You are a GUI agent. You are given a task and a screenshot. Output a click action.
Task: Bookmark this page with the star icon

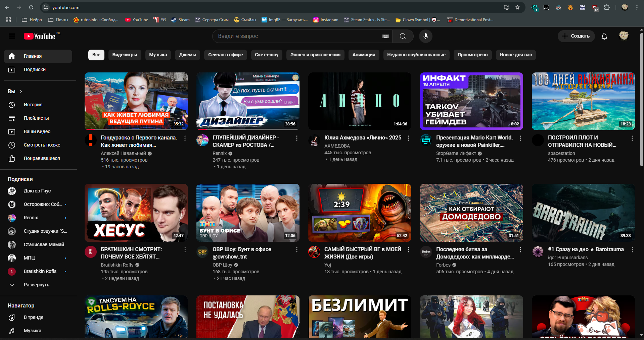click(x=517, y=7)
